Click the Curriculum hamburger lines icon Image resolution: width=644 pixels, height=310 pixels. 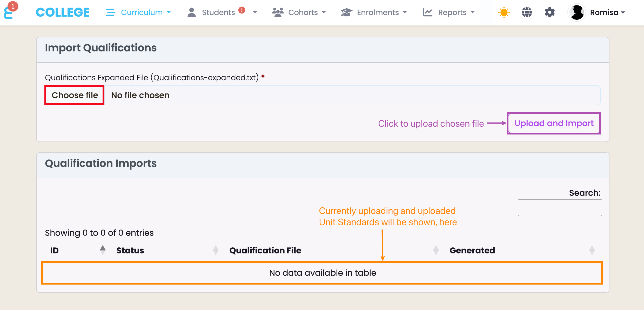point(110,12)
